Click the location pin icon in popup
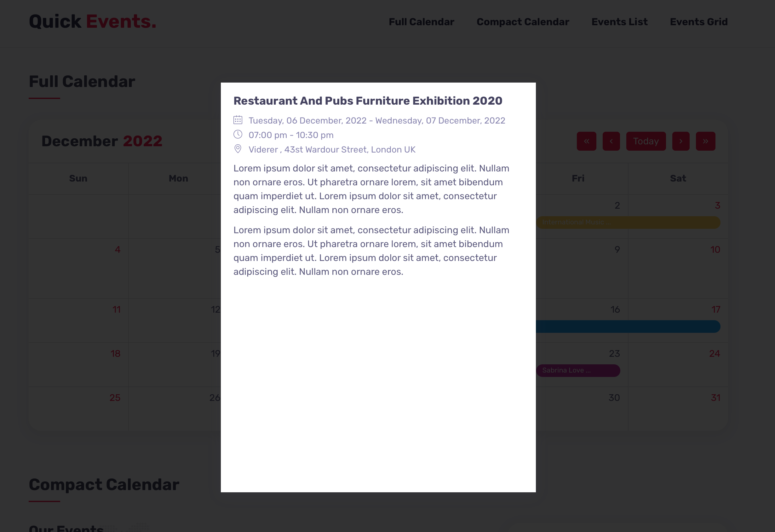This screenshot has height=532, width=775. pyautogui.click(x=238, y=149)
